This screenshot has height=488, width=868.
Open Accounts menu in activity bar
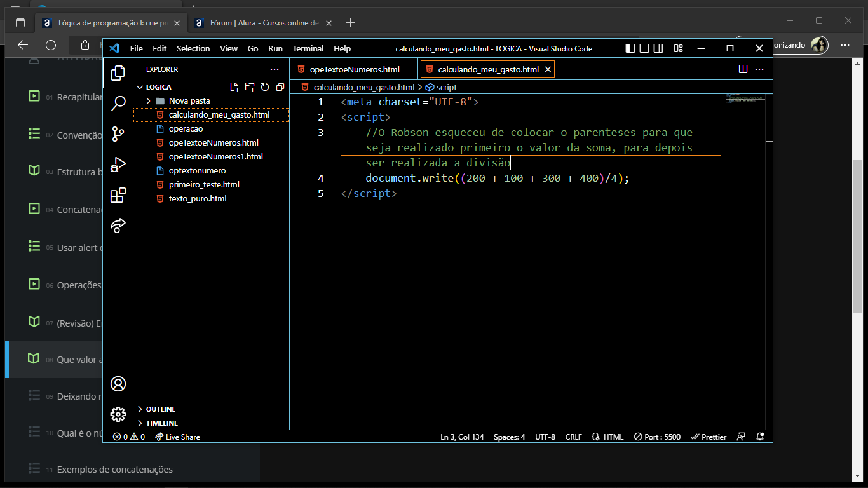(x=118, y=384)
